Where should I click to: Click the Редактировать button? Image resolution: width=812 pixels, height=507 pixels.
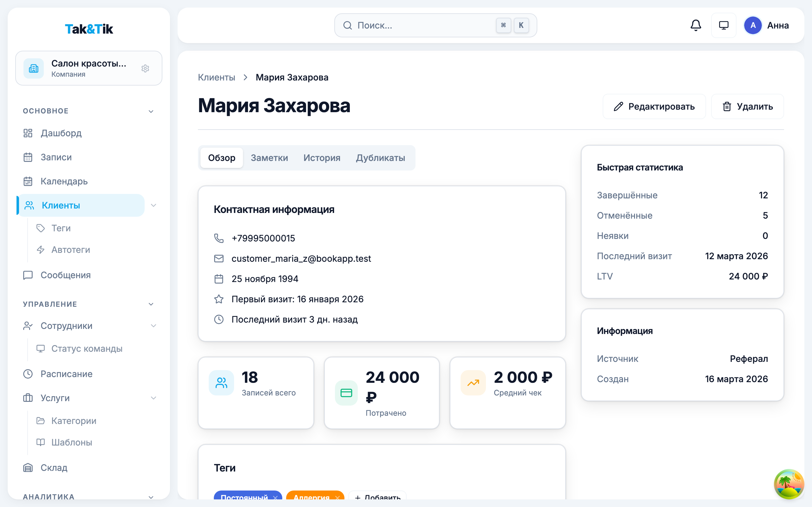pos(654,106)
